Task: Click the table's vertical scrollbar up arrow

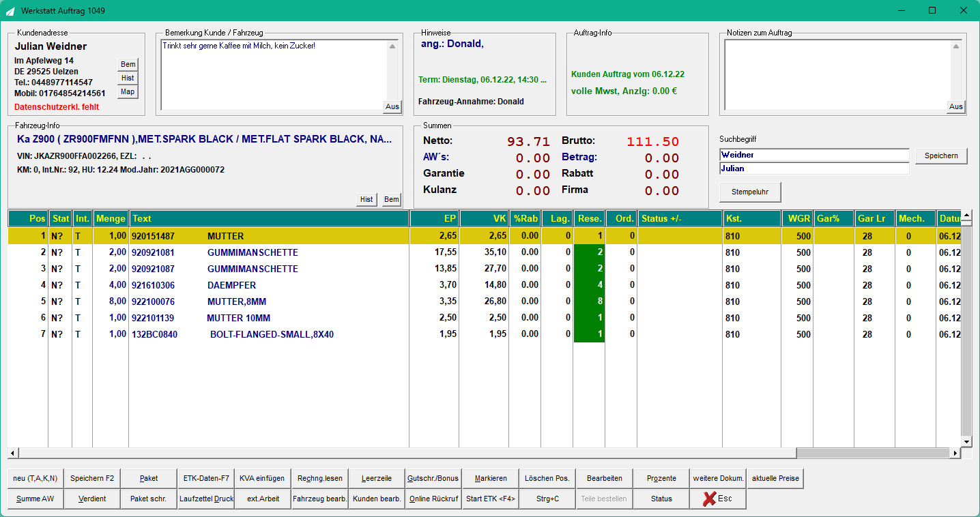Action: pyautogui.click(x=966, y=216)
